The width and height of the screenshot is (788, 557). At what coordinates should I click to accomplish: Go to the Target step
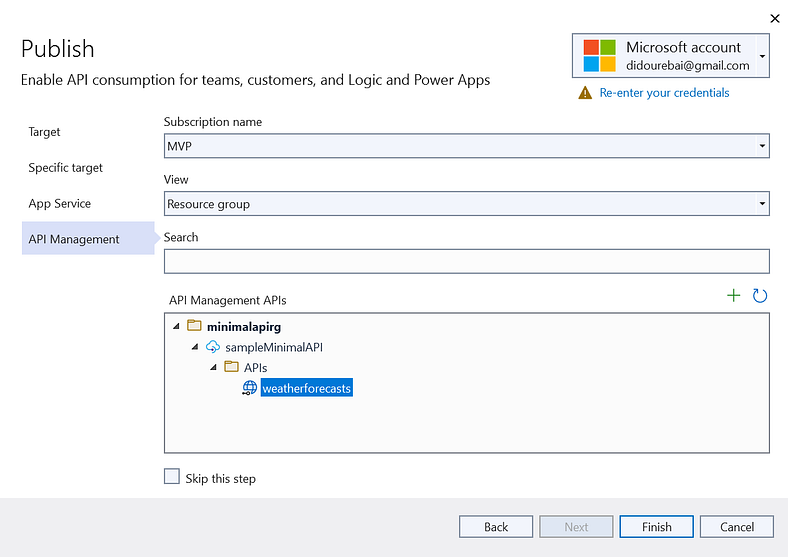point(44,132)
